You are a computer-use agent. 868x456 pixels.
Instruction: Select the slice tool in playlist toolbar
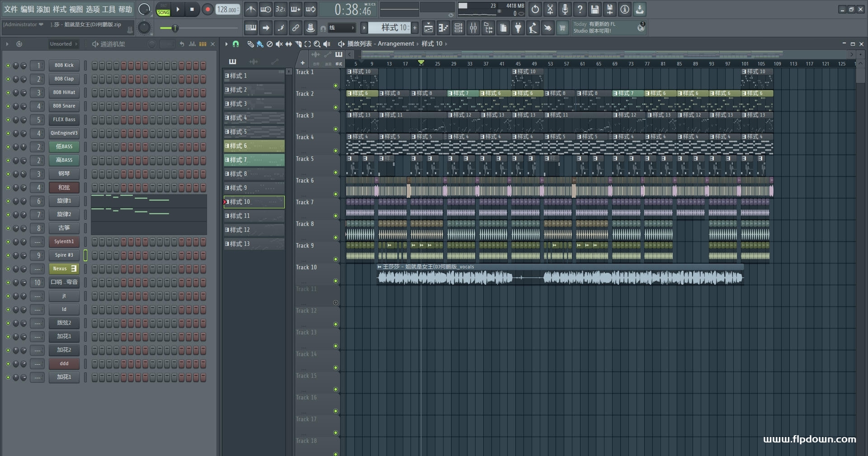[298, 44]
